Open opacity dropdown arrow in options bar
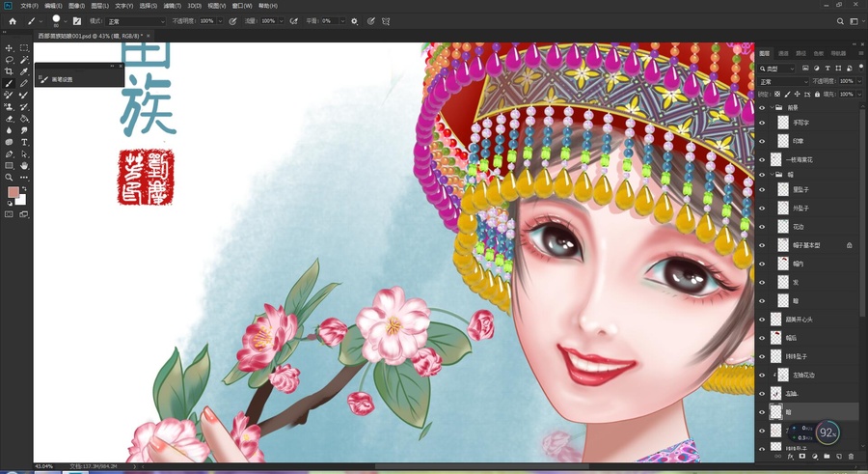 click(220, 21)
